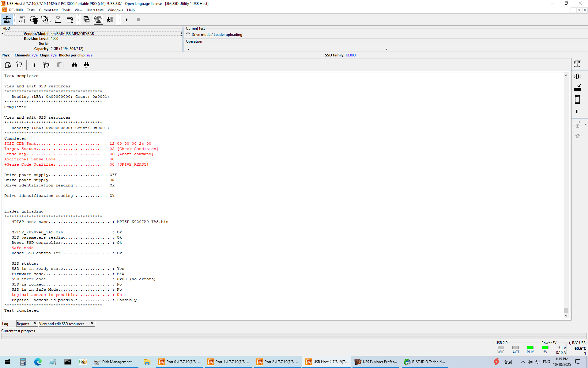Click the phone-shaped icon in the right sidebar
This screenshot has width=588, height=368.
pos(577,100)
